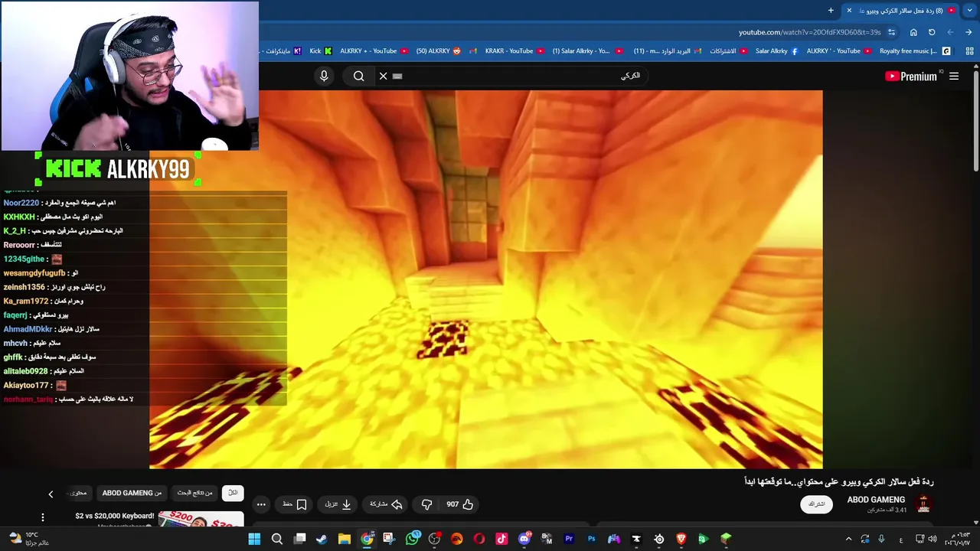Click the page vertical scrollbar thumb
The image size is (980, 551).
[x=976, y=122]
